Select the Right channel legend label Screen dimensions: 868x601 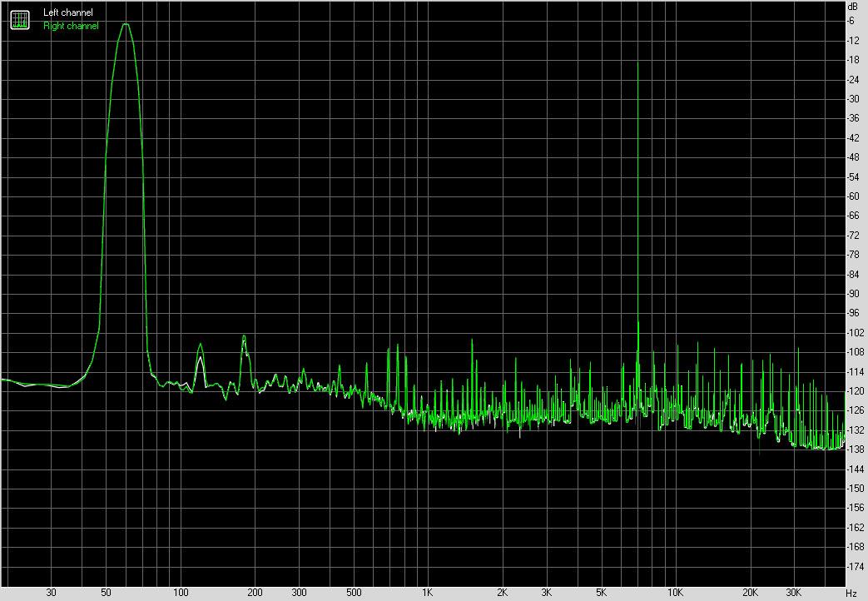(71, 26)
